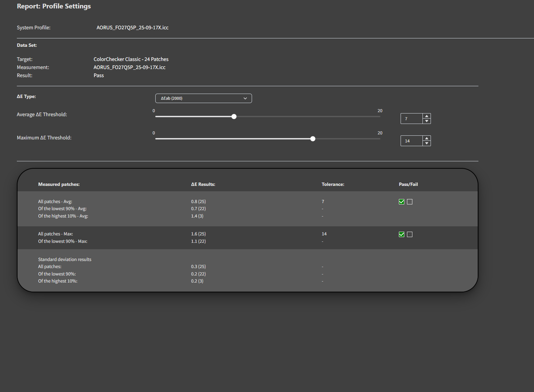Click the Of the highest 10% - Avg label
Image resolution: width=534 pixels, height=392 pixels.
63,216
